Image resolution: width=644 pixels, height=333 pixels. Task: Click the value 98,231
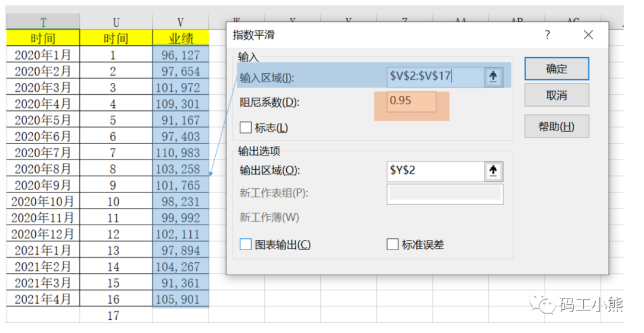click(x=180, y=201)
